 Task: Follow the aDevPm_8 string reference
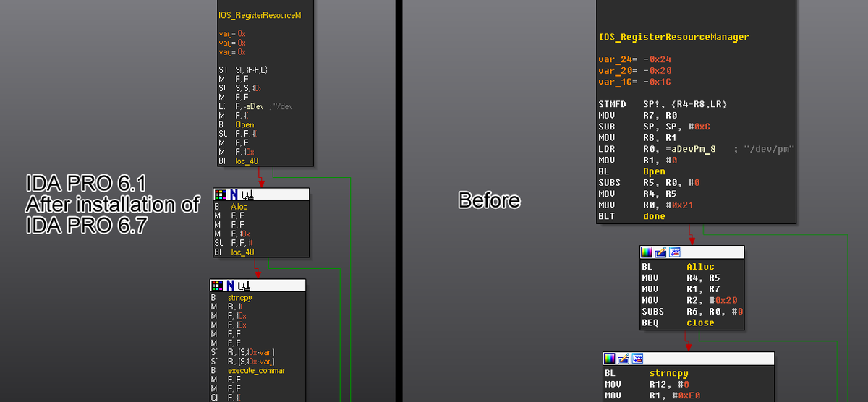[694, 149]
